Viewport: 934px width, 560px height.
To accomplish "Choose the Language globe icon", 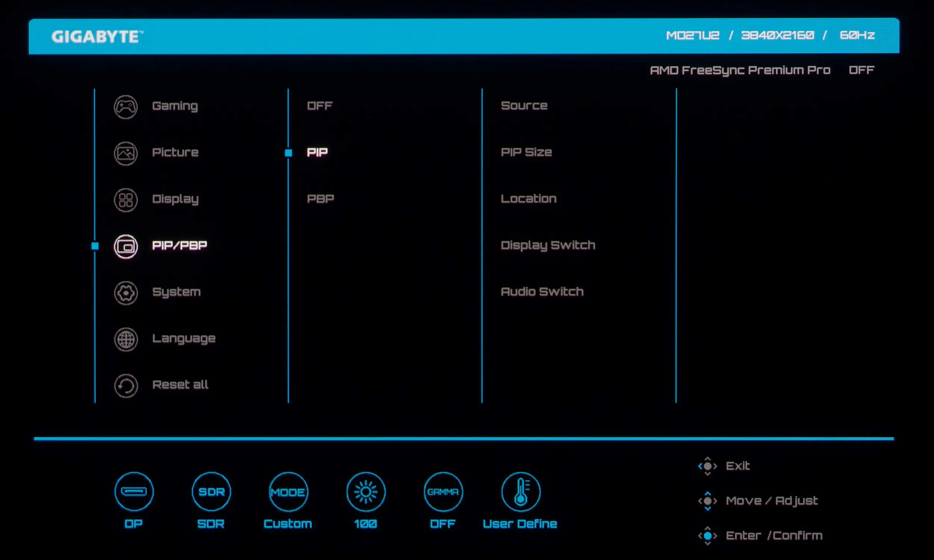I will [x=126, y=339].
